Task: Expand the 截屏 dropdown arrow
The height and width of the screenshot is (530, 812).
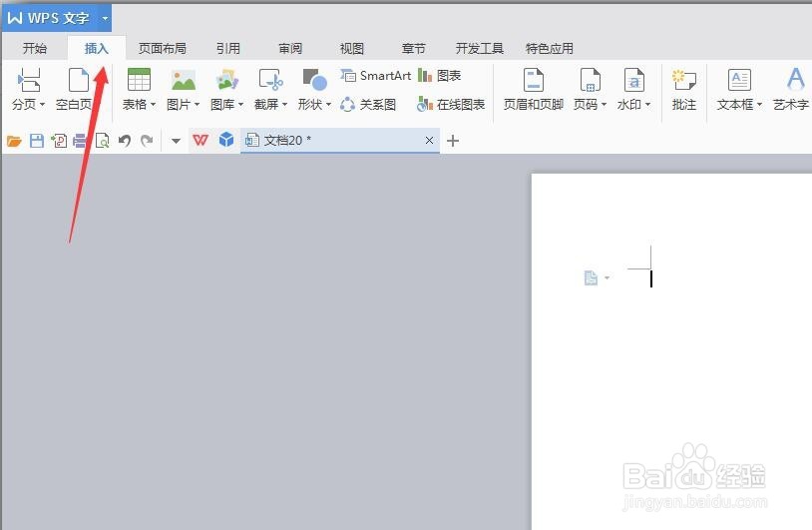Action: (x=285, y=105)
